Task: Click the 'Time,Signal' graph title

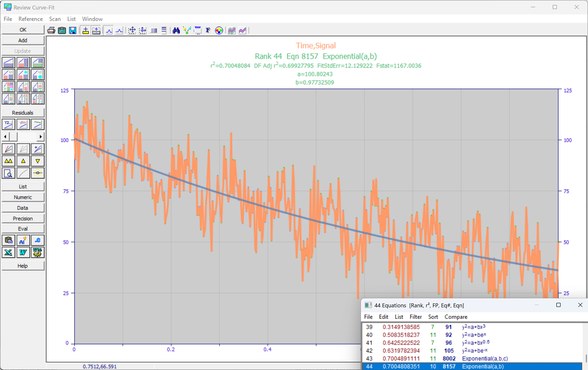Action: (x=316, y=46)
